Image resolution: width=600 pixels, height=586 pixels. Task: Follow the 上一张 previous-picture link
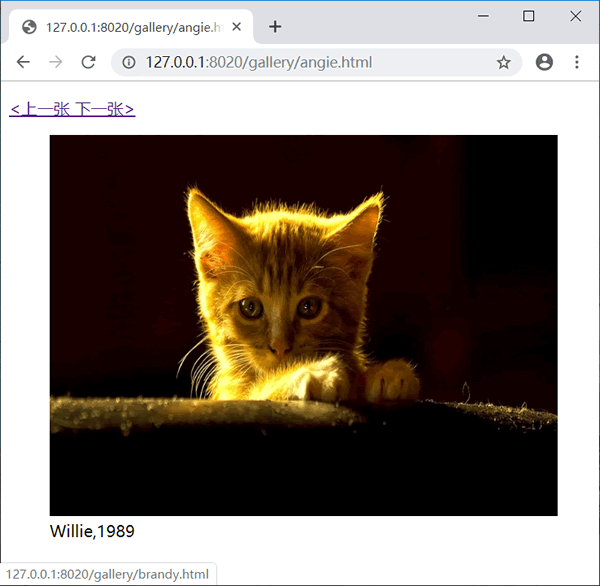tap(40, 109)
